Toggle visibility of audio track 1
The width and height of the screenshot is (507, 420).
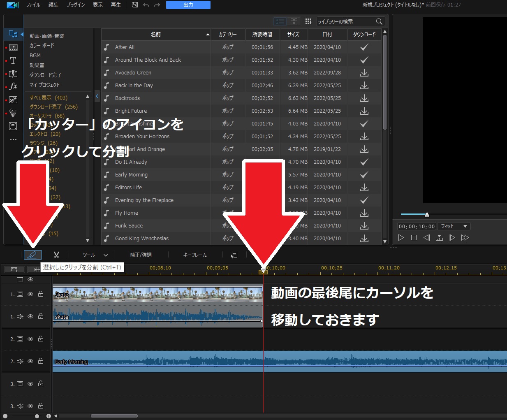[x=30, y=316]
